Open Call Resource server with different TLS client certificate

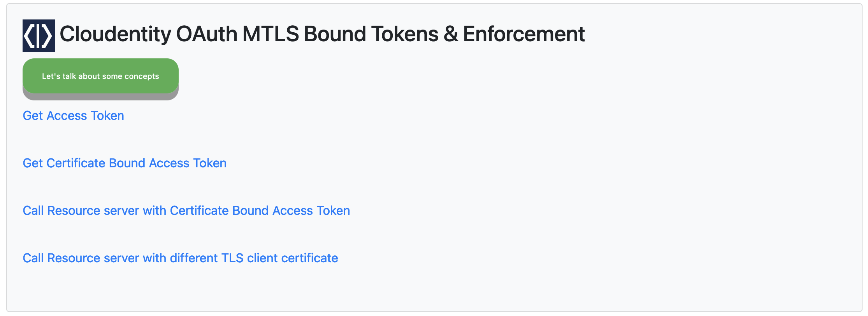click(x=181, y=258)
